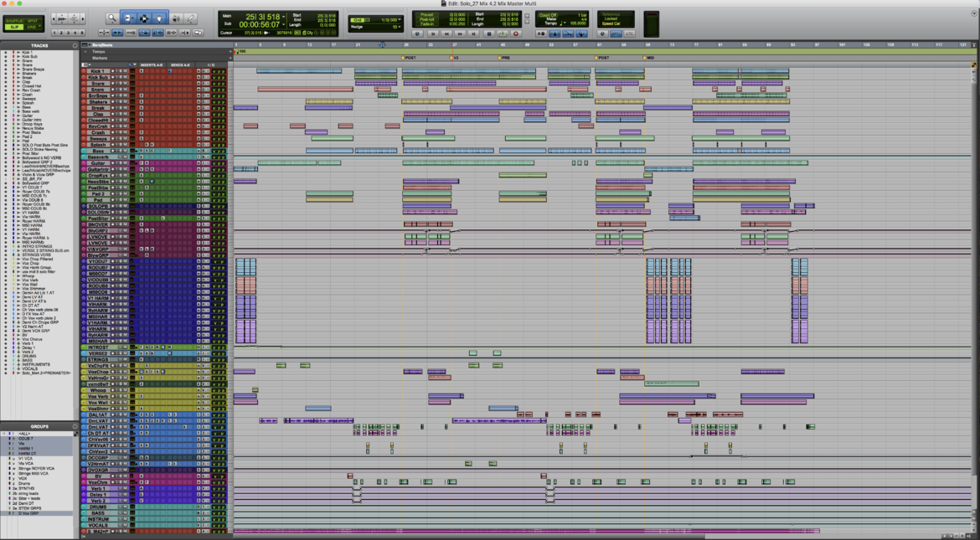Toggle the Loop Playback button

[503, 33]
